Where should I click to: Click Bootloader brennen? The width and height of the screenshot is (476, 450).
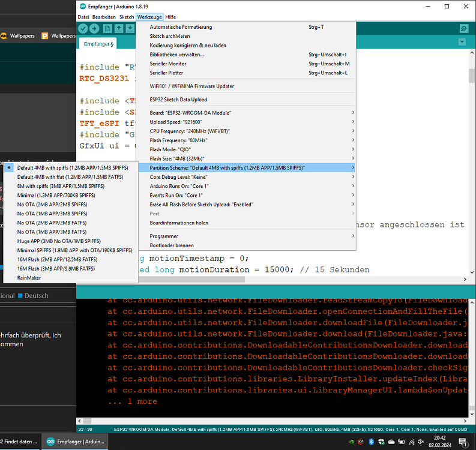(172, 245)
